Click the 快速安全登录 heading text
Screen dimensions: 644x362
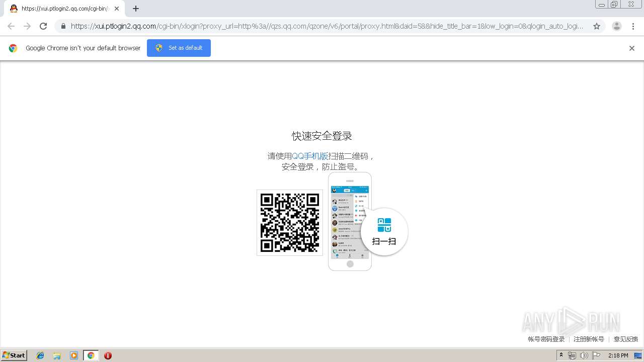[x=322, y=136]
